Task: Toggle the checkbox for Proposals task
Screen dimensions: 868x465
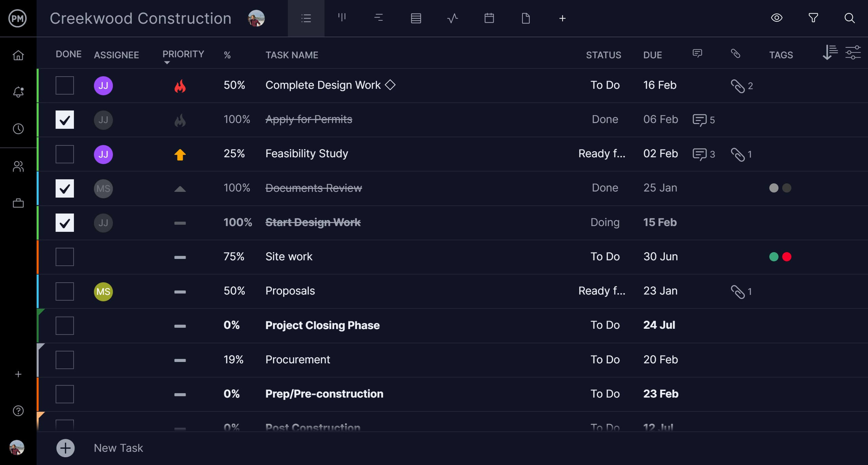Action: click(64, 291)
